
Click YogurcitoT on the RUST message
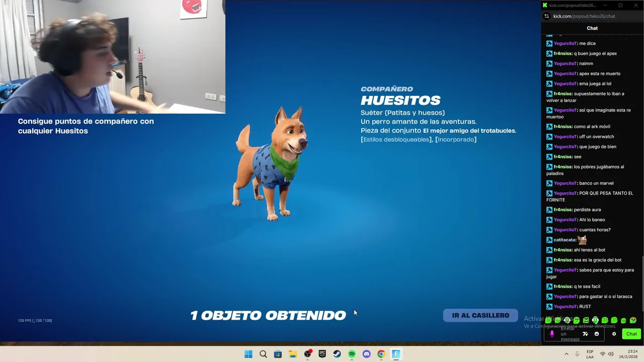(565, 307)
